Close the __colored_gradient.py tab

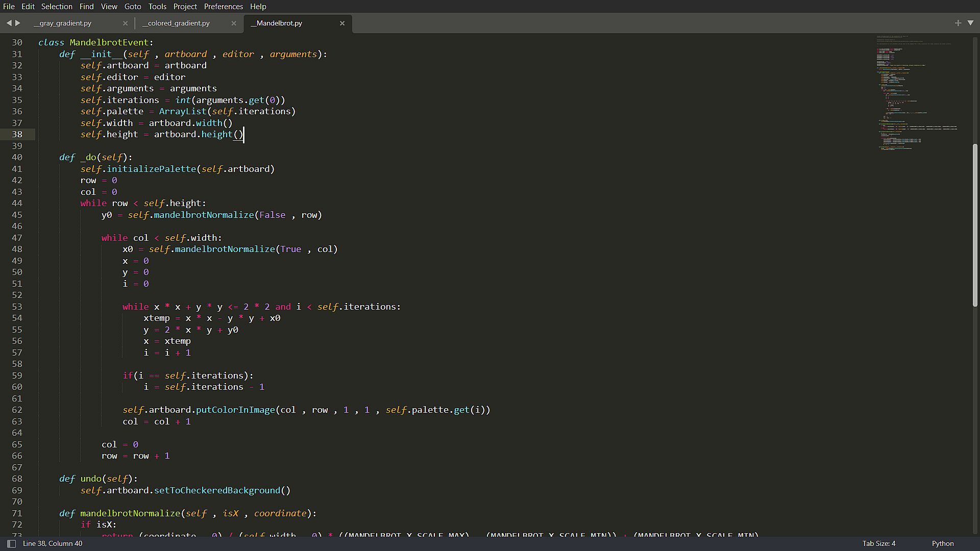pos(234,23)
